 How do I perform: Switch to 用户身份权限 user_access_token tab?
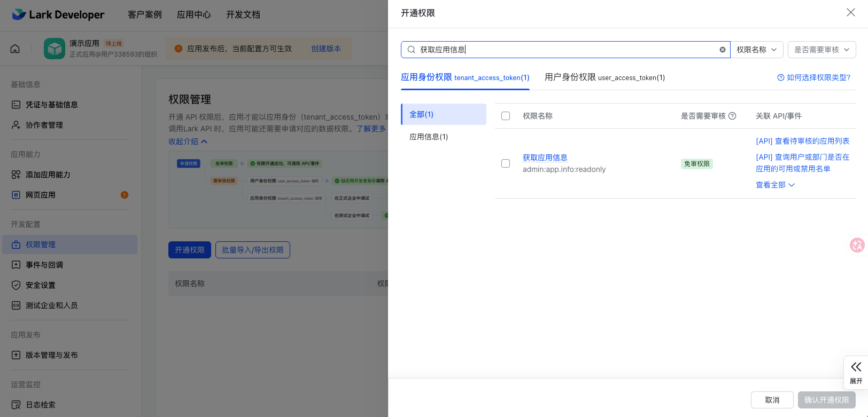click(604, 77)
